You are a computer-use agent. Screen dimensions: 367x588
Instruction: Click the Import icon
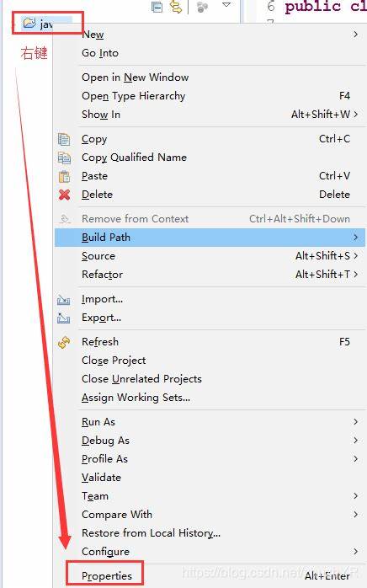[64, 300]
